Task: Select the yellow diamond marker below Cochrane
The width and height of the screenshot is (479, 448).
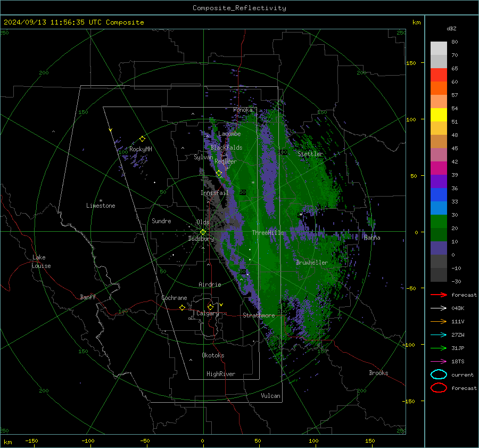Action: [183, 307]
